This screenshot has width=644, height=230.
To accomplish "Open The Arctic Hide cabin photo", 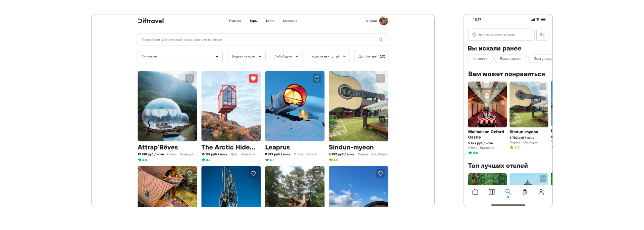I will tap(231, 106).
